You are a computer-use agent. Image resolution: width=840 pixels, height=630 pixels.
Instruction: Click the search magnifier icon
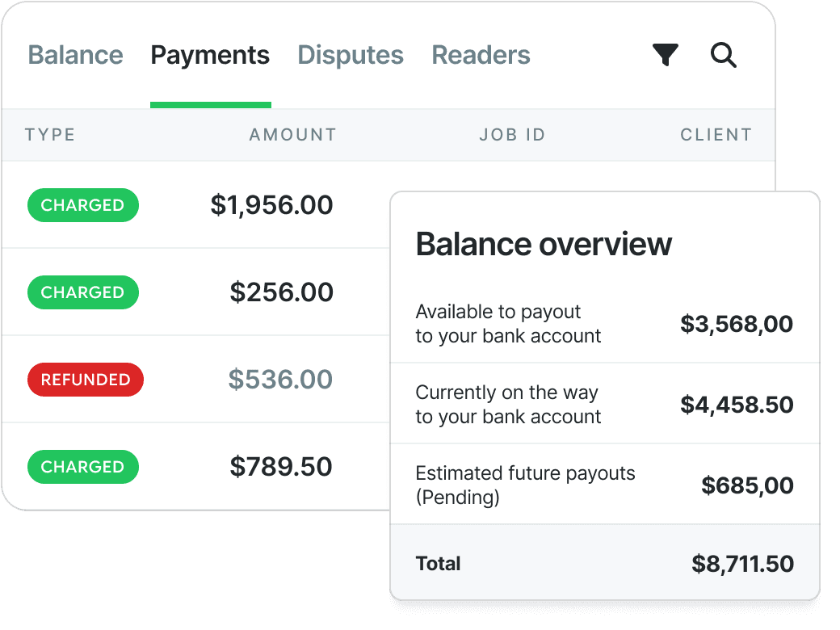click(723, 55)
